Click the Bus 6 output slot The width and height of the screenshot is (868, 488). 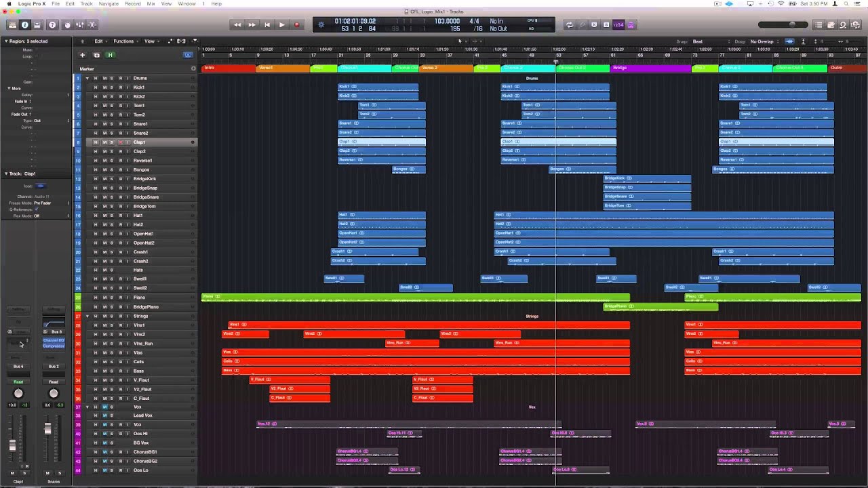tap(18, 367)
